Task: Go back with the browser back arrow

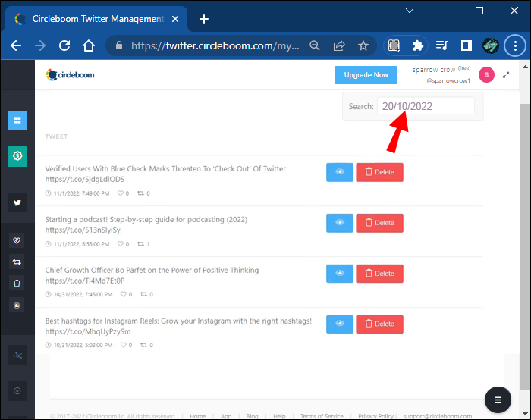Action: pos(16,45)
